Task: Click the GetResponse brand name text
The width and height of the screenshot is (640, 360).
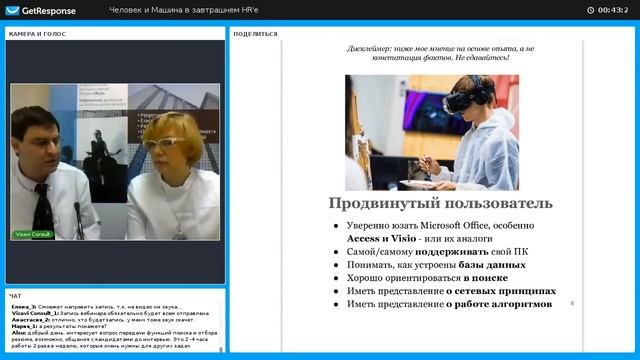Action: [49, 11]
